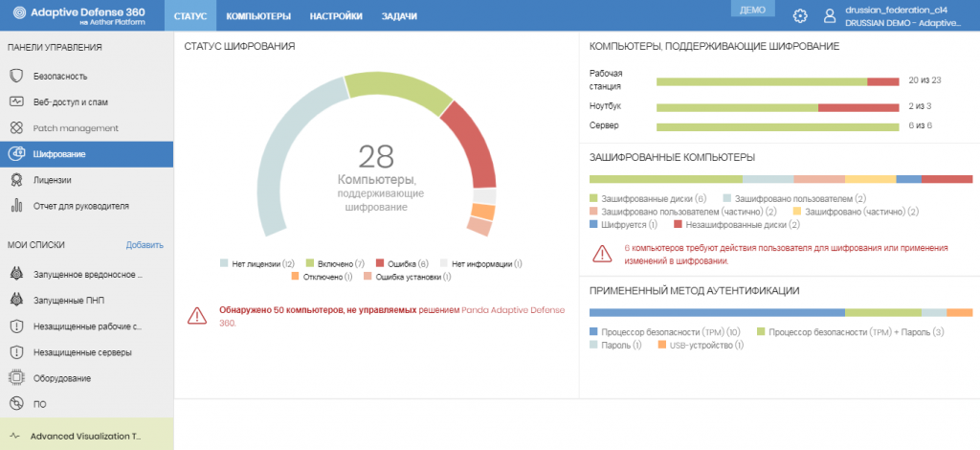The height and width of the screenshot is (450, 980).
Task: Click the Adaptive Defense 360 logo icon
Action: point(19,13)
